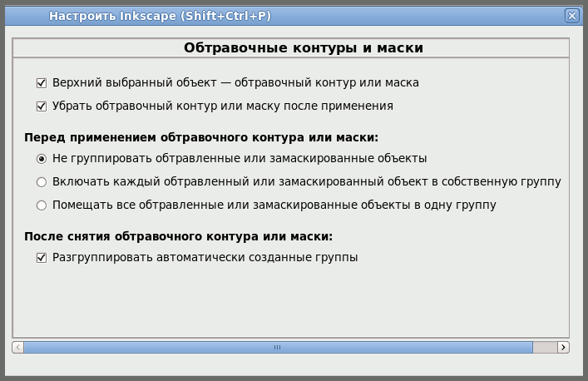Click 'Перед применением обтравочного контура или маски:' label

(201, 137)
